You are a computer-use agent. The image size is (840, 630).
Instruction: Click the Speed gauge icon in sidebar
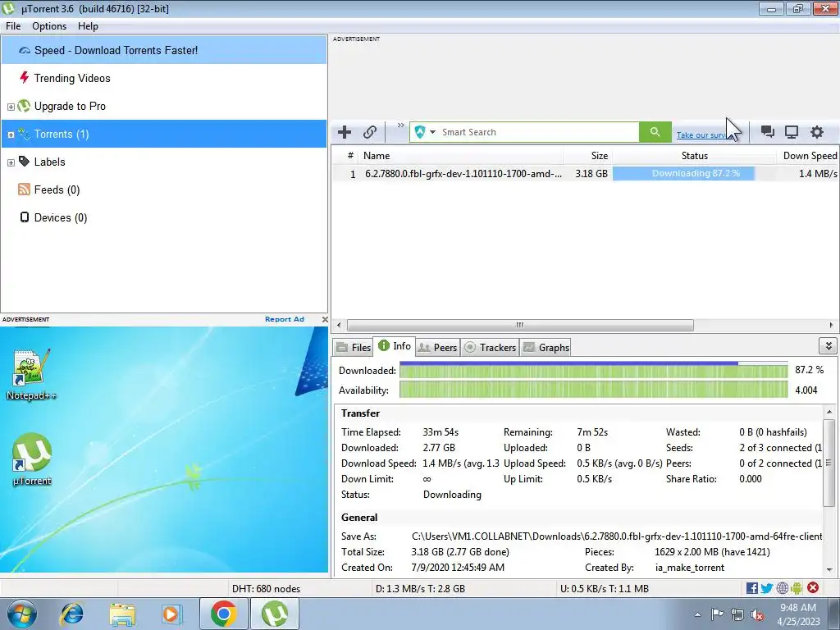[24, 50]
